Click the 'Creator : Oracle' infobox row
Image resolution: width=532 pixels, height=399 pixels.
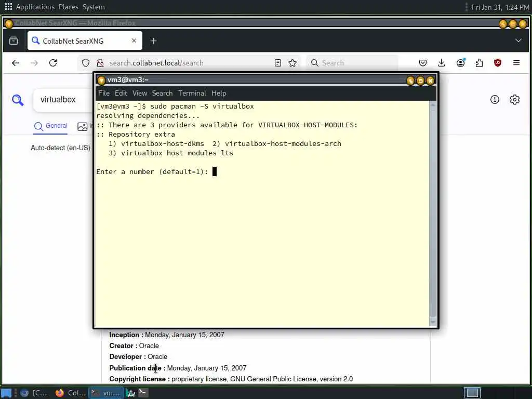(x=134, y=345)
